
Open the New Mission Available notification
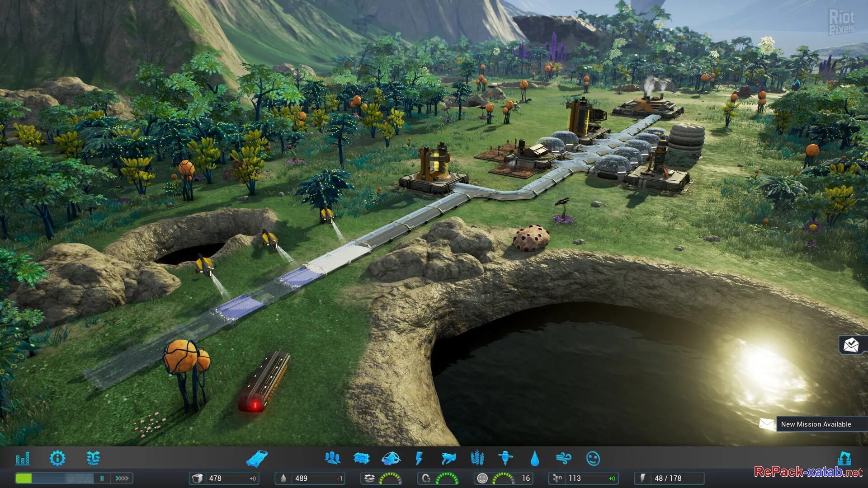click(x=815, y=424)
